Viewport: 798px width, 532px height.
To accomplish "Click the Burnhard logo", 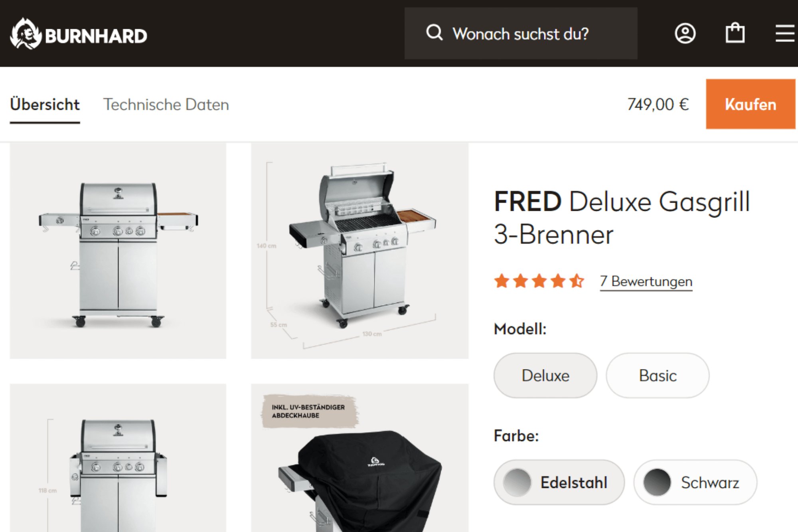I will tap(79, 34).
